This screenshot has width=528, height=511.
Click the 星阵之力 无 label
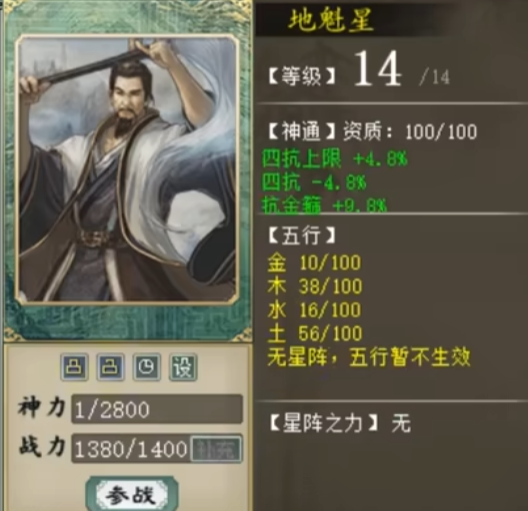[340, 423]
